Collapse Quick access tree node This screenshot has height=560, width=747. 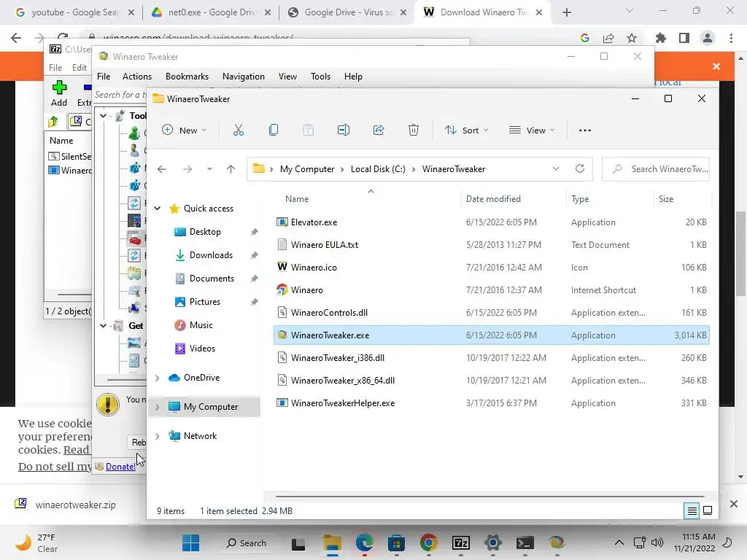click(x=158, y=209)
